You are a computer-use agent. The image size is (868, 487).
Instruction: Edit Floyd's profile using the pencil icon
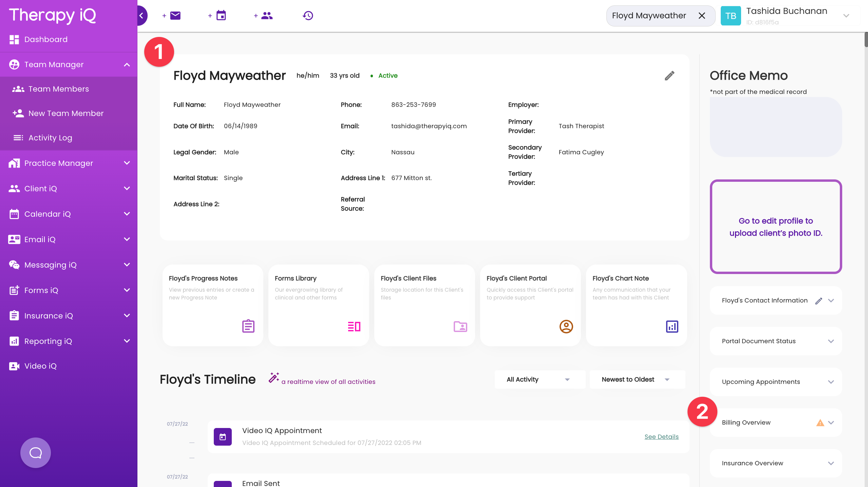(669, 76)
